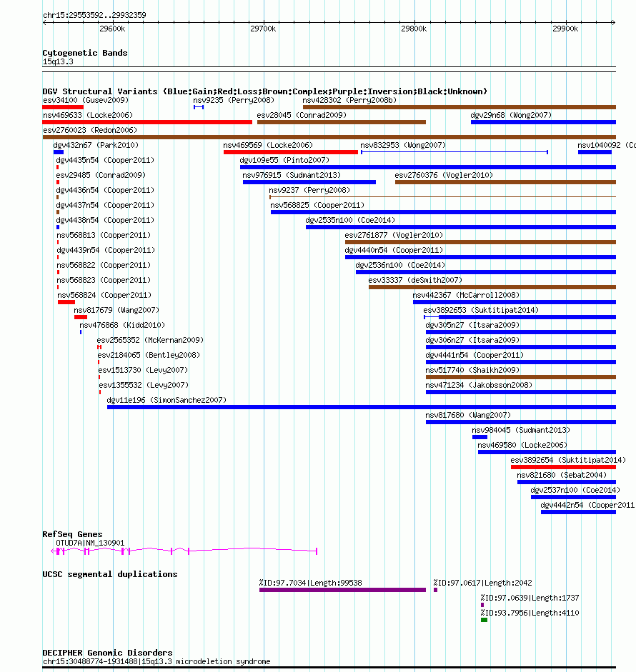Click dgv4437n54 (Cooper2011) variant label

click(105, 205)
